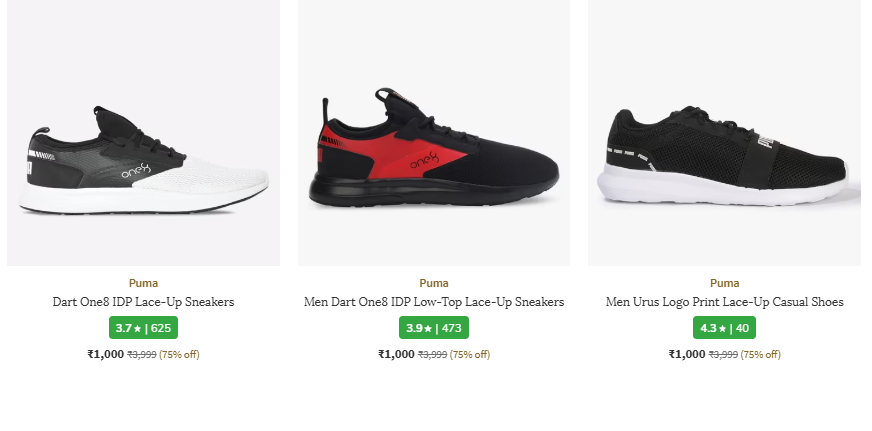The width and height of the screenshot is (872, 431).
Task: Open Men Dart One8 IDP Low-Top Lace-Up Sneakers
Action: tap(434, 302)
